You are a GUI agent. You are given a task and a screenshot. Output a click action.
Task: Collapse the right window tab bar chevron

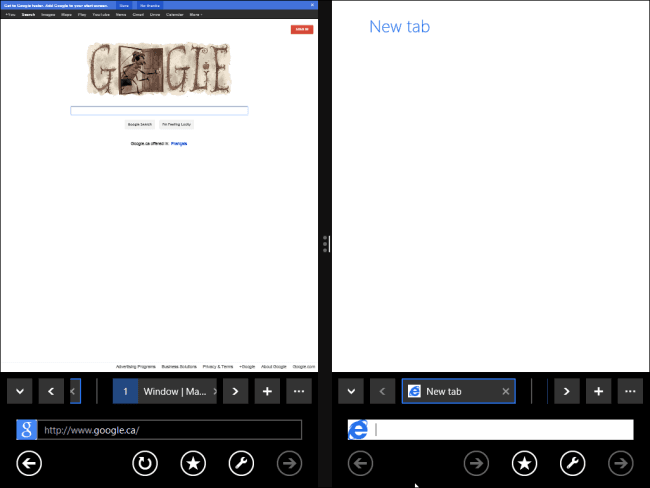coord(351,391)
